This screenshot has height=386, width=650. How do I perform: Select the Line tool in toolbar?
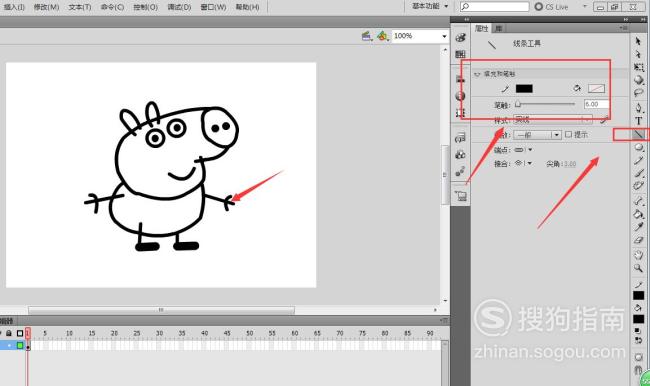[x=638, y=134]
